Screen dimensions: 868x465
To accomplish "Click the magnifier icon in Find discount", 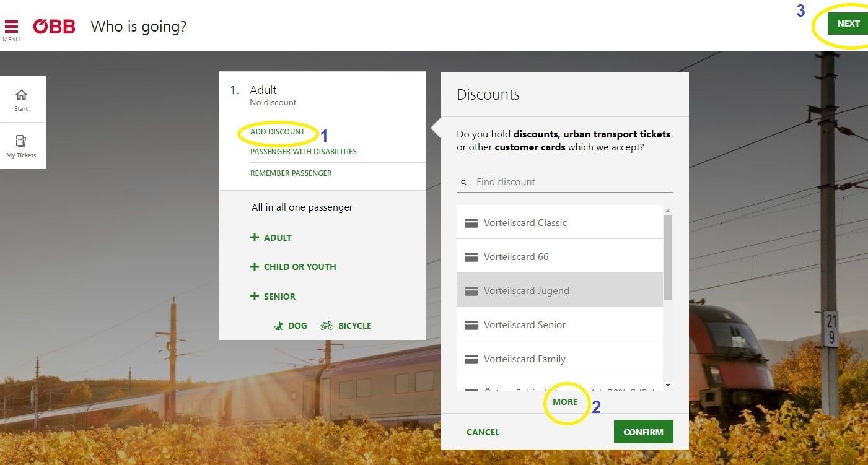I will point(463,182).
